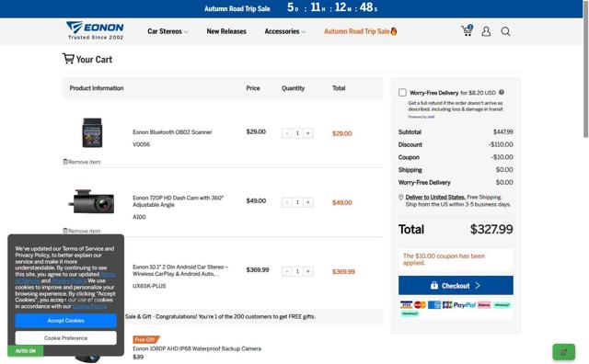Increase quantity of the Android Car Stereo
This screenshot has width=589, height=364.
pyautogui.click(x=308, y=271)
